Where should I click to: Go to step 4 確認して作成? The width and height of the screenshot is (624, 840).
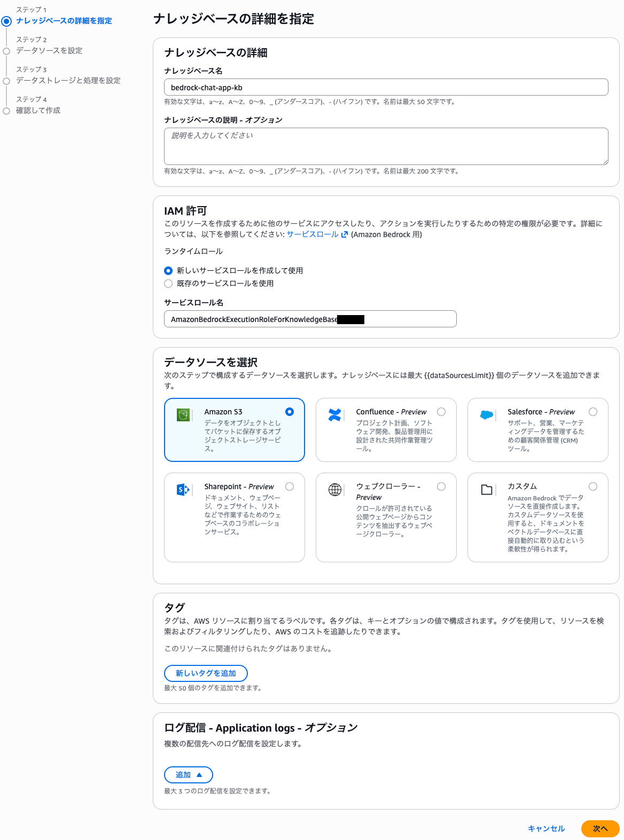click(x=38, y=111)
